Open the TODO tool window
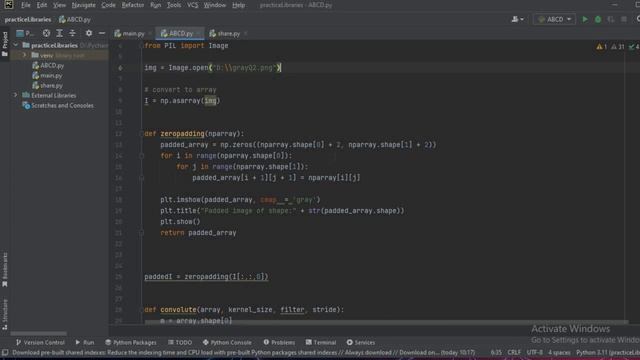This screenshot has height=360, width=640. [180, 342]
